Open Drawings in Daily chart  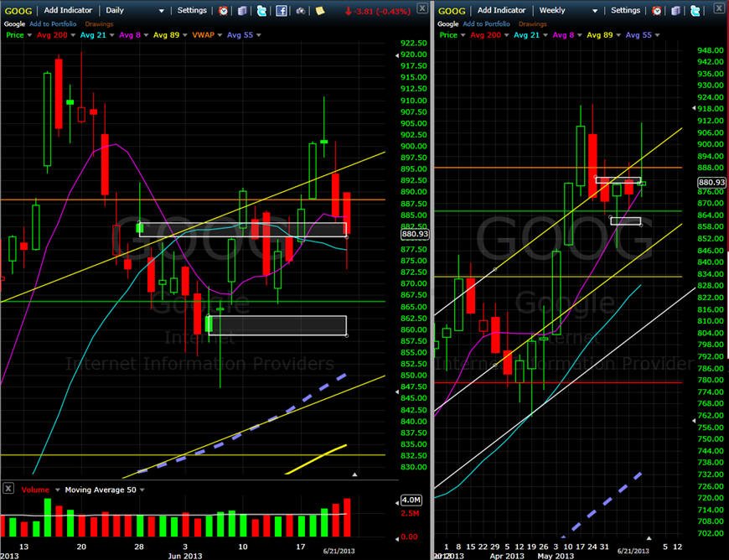(99, 24)
